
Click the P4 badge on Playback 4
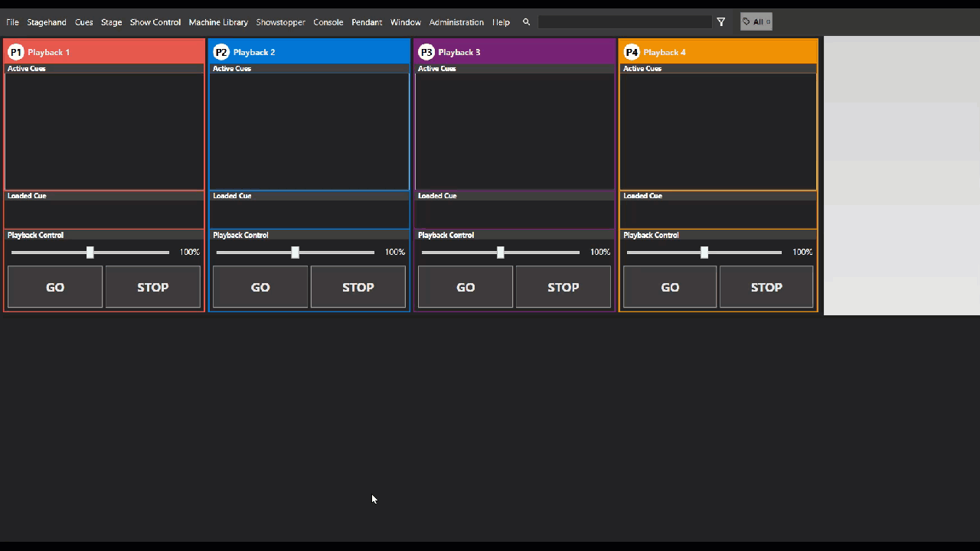(632, 52)
